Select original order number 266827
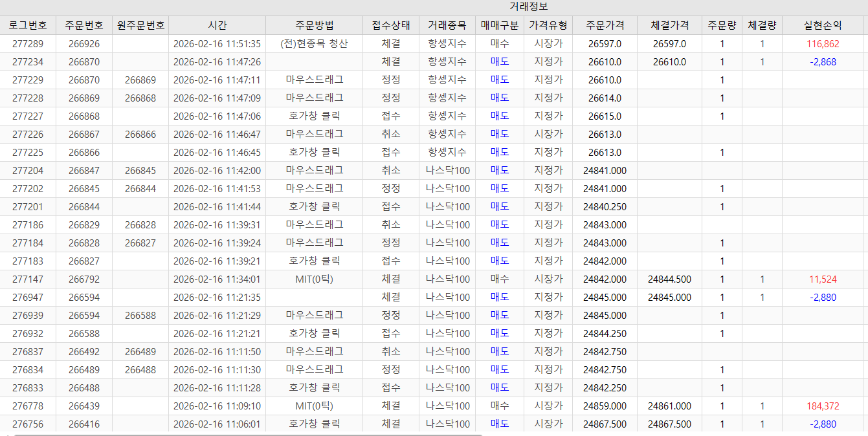The image size is (868, 436). tap(140, 243)
